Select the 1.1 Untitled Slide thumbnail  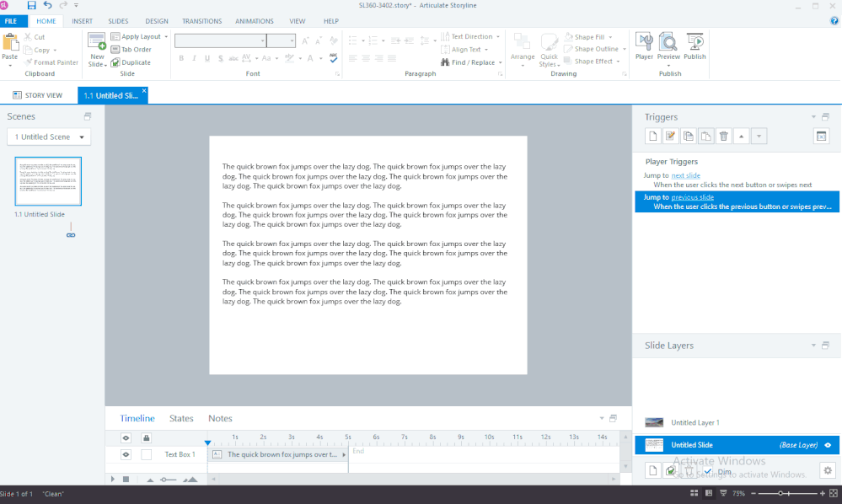click(48, 181)
